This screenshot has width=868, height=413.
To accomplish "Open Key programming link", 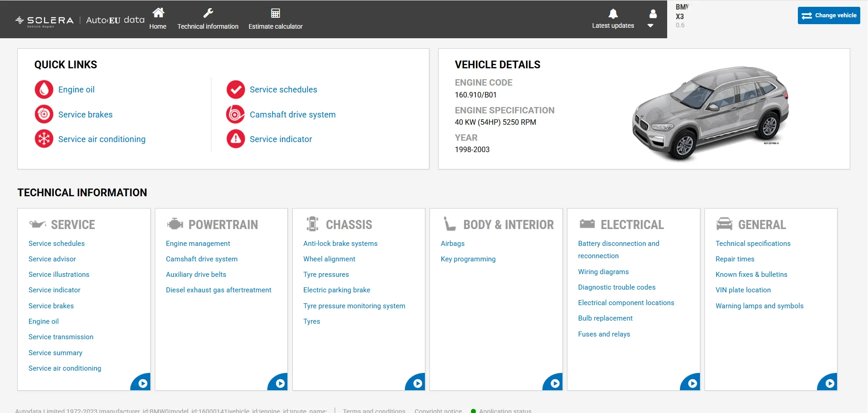I will click(468, 259).
